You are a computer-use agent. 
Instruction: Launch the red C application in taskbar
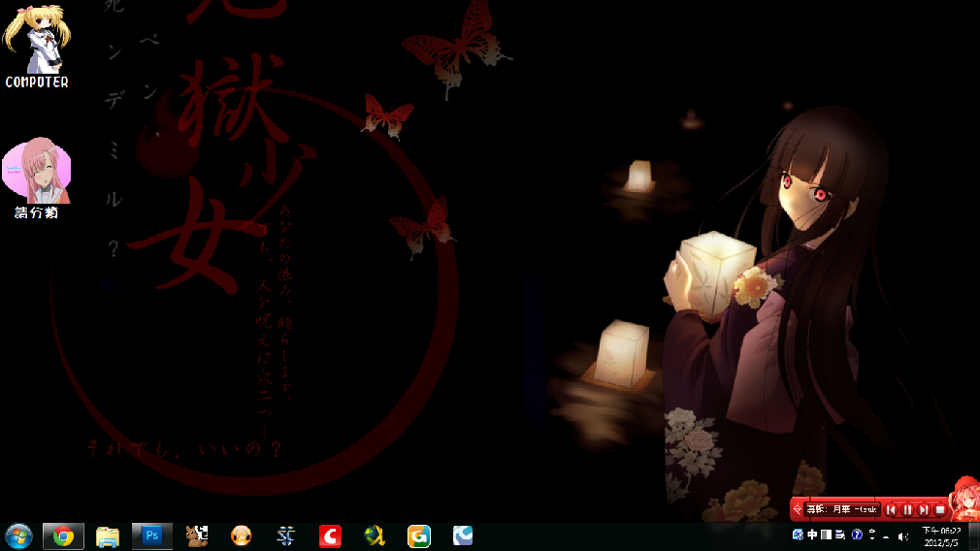(330, 536)
